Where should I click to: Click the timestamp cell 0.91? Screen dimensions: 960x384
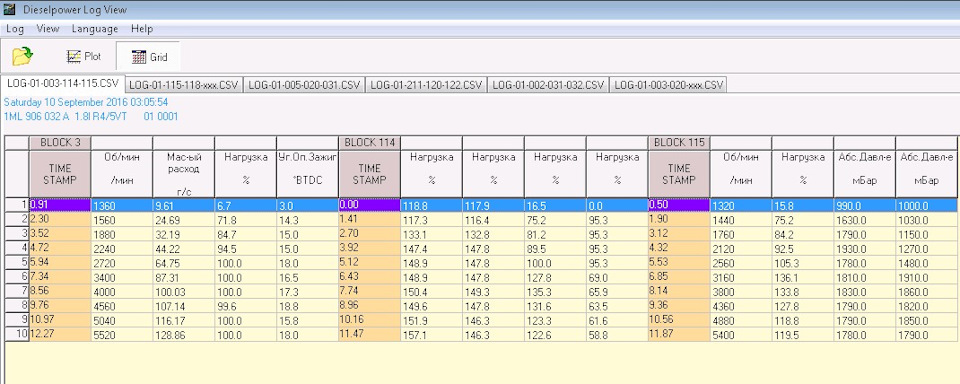pyautogui.click(x=60, y=205)
